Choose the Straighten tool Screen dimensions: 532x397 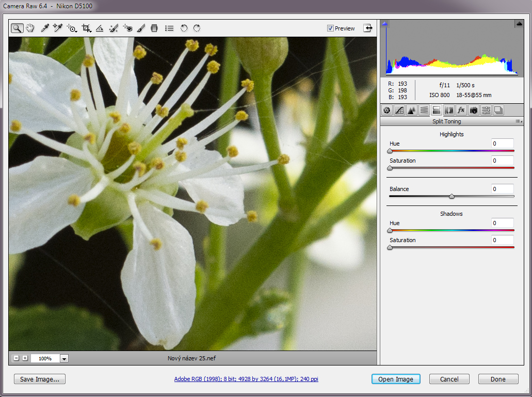pos(100,28)
